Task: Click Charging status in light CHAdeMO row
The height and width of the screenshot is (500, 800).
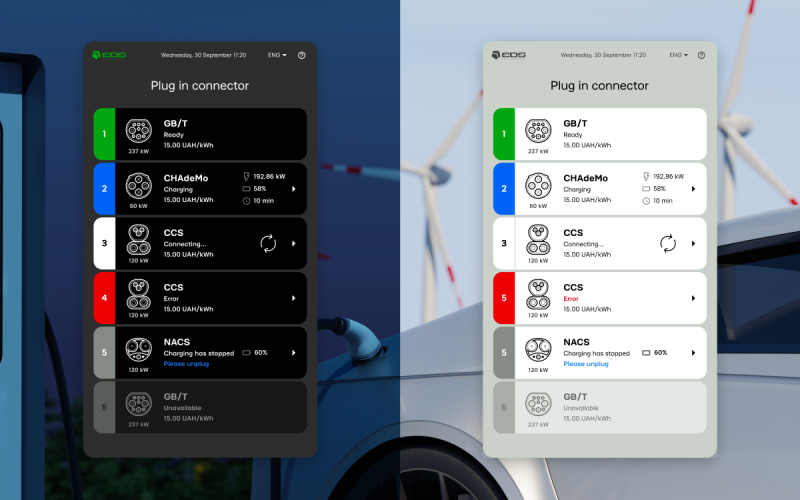Action: click(x=577, y=190)
